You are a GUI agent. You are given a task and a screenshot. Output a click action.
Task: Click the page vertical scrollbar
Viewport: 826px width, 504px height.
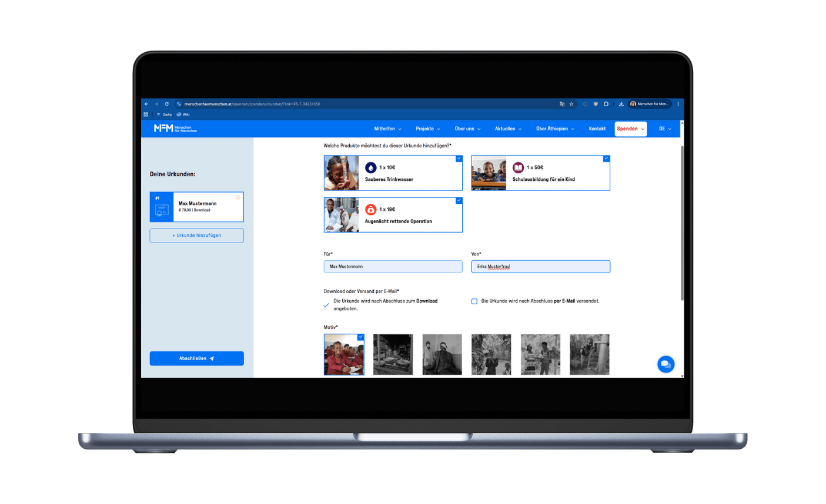click(x=682, y=223)
